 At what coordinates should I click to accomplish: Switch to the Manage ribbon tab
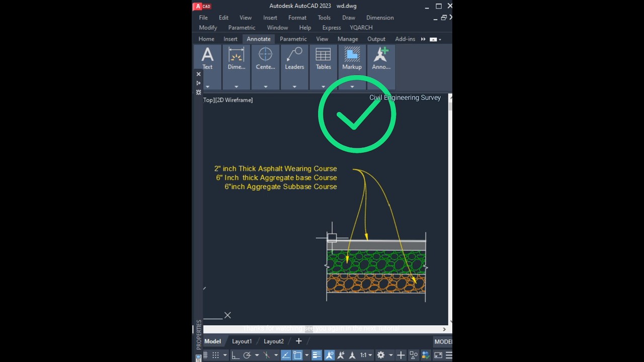[348, 39]
